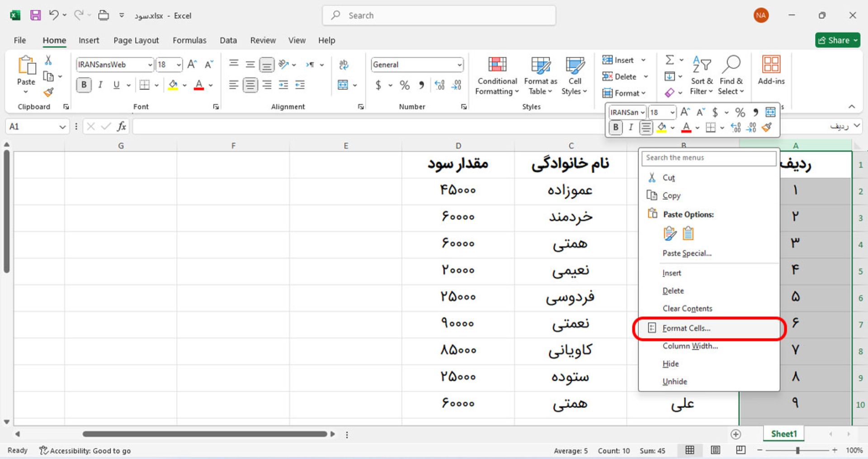Toggle italic in the mini toolbar
Viewport: 868px width, 459px height.
(x=631, y=127)
